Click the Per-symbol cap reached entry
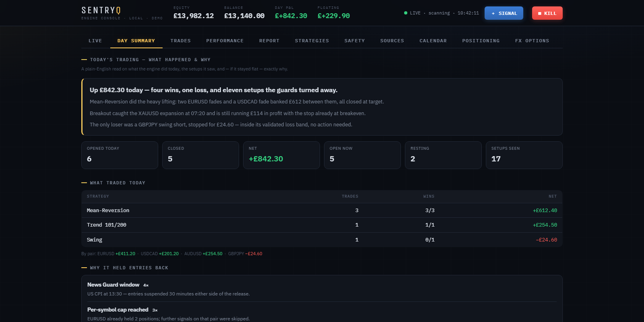Image resolution: width=644 pixels, height=322 pixels. coord(322,314)
